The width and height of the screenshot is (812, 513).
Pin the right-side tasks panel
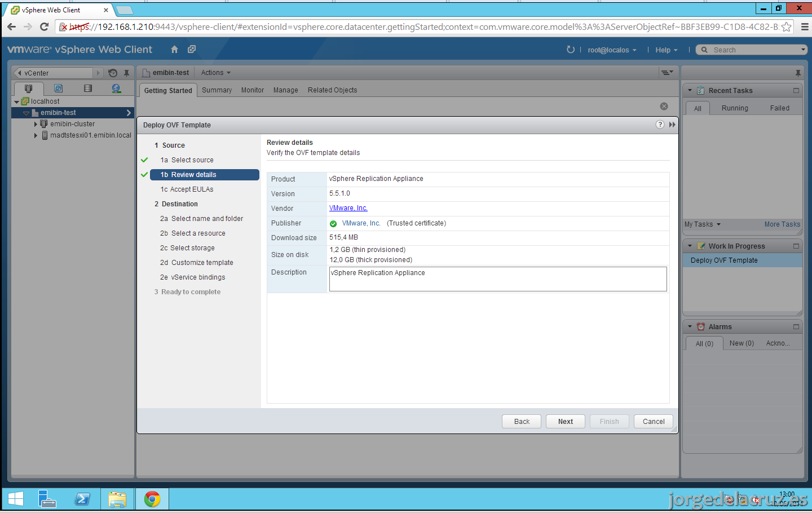click(798, 73)
